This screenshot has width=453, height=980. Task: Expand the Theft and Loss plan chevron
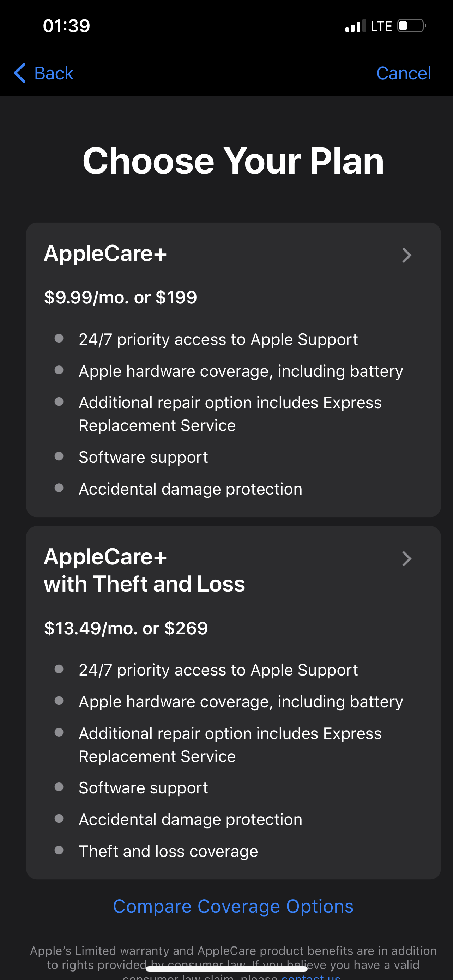(406, 558)
